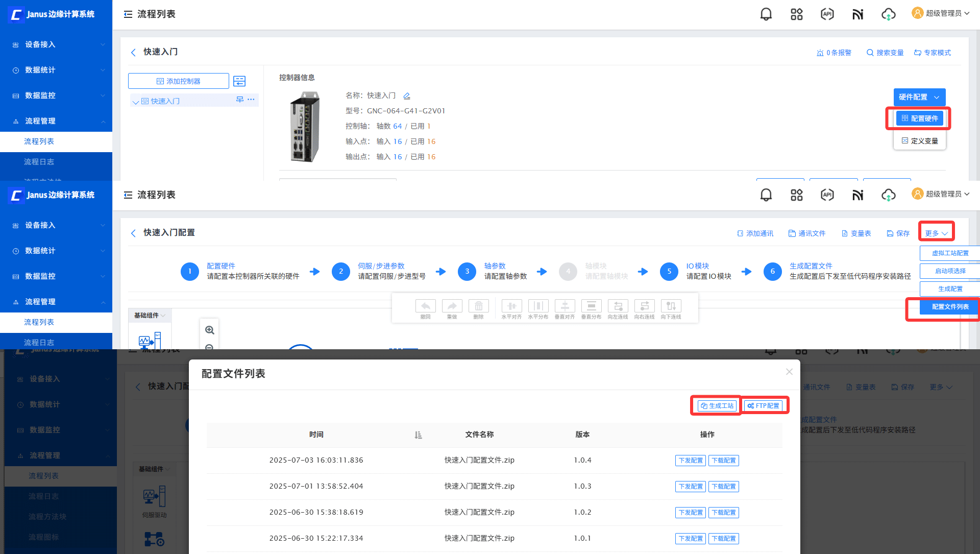Open the 硬件配置 dropdown button
The width and height of the screenshot is (980, 554).
[x=919, y=97]
